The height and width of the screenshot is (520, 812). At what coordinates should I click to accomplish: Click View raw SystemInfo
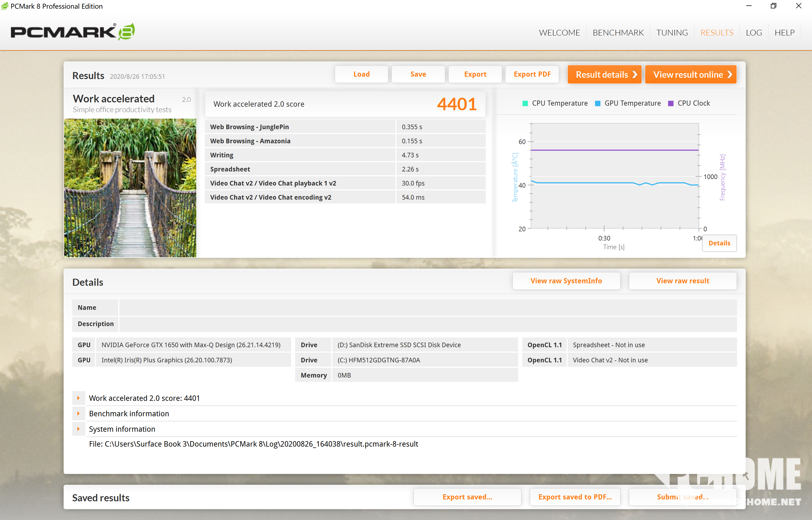point(566,281)
